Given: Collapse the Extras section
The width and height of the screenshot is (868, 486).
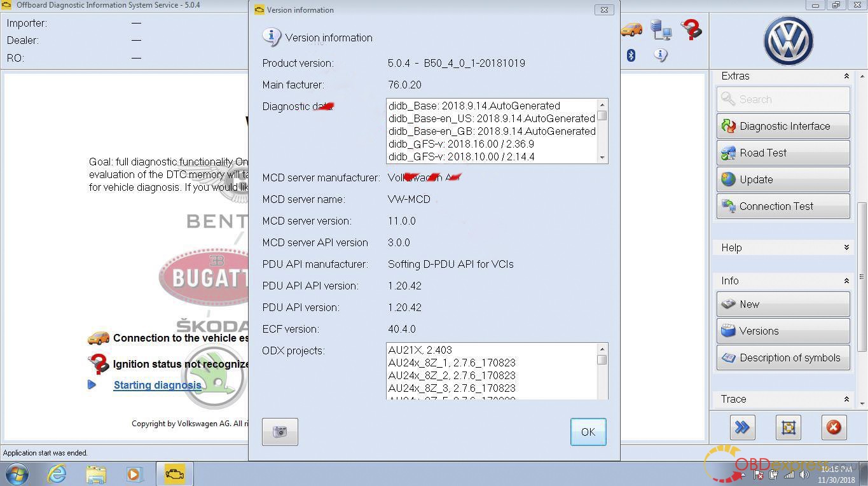Looking at the screenshot, I should click(x=846, y=76).
